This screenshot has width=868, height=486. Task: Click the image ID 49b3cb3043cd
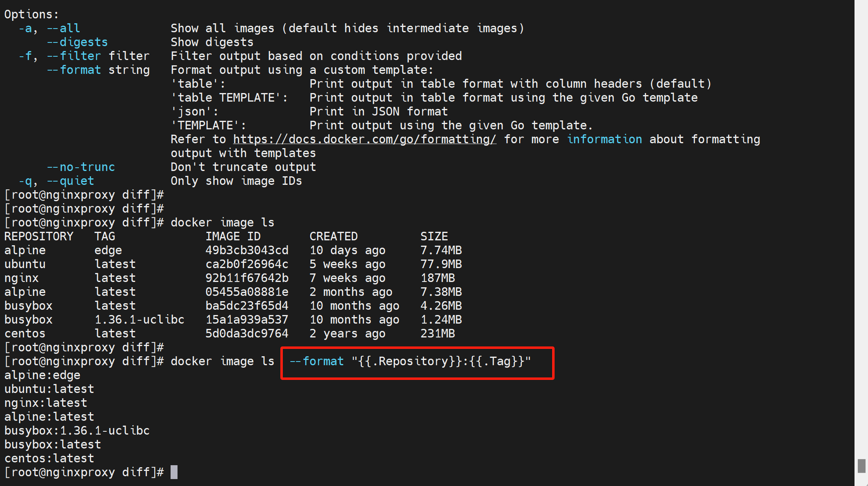tap(246, 250)
